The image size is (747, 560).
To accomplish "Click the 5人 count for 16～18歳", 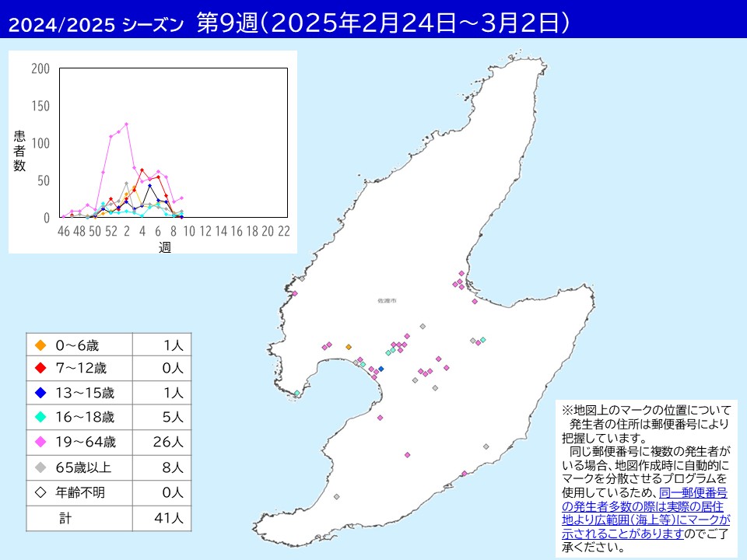I will pyautogui.click(x=173, y=417).
